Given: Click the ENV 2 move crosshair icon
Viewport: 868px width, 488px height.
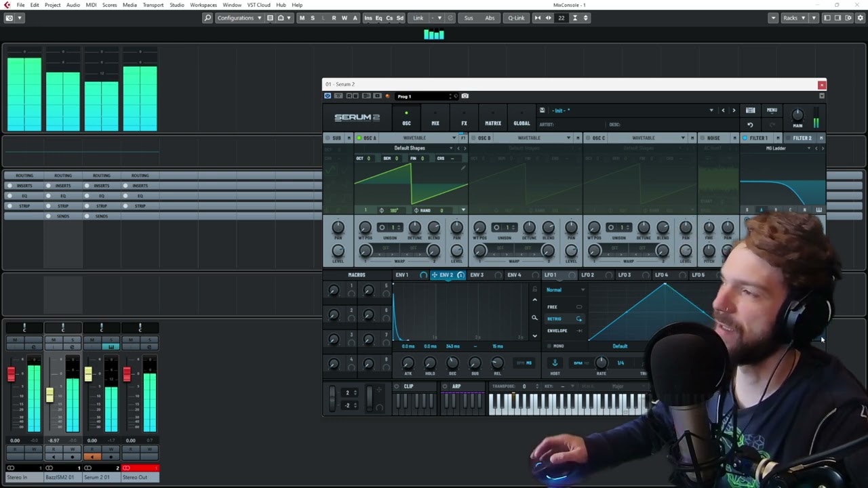Looking at the screenshot, I should (x=434, y=275).
